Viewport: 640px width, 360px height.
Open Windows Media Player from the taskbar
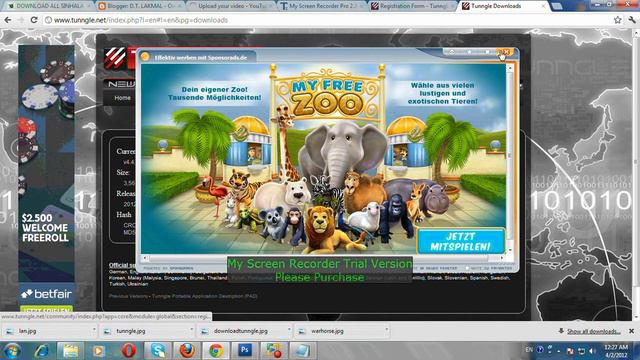(99, 351)
